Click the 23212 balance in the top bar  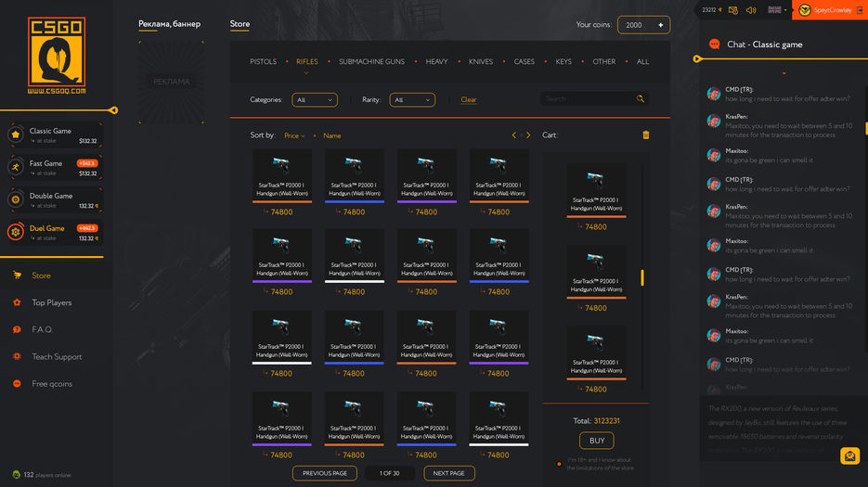(711, 10)
